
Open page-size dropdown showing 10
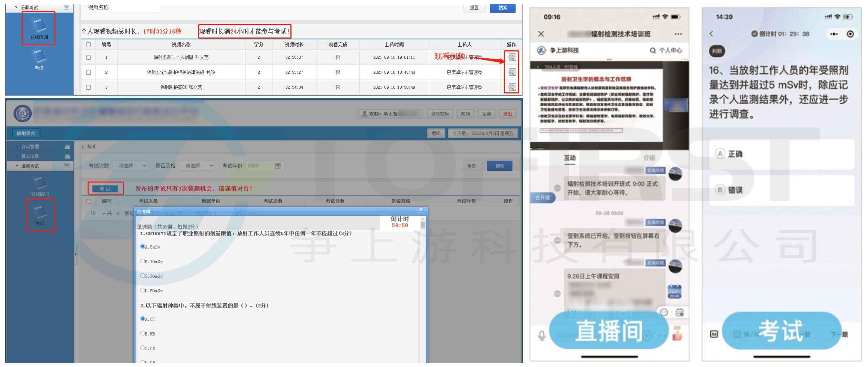[x=97, y=213]
